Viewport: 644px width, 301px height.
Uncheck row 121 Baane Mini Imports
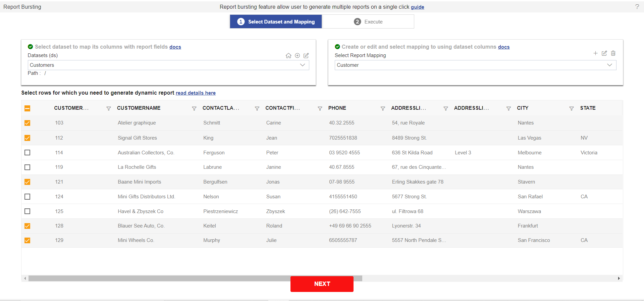pos(28,182)
